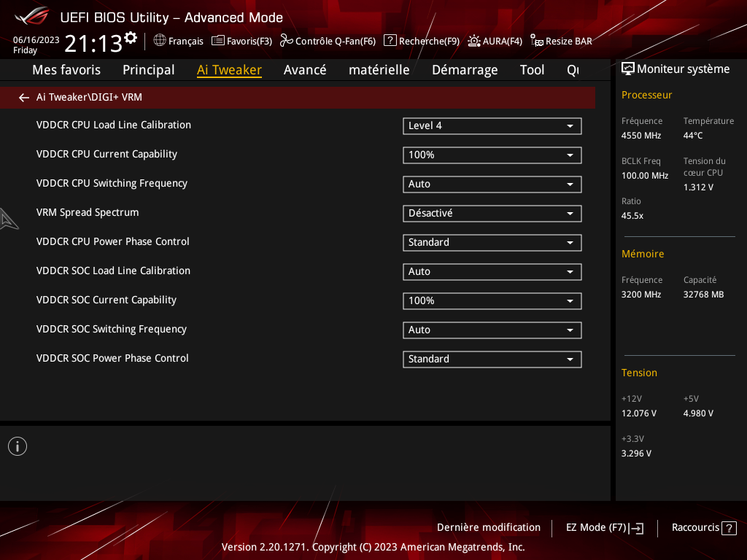Click the 45.5x ratio value
The image size is (747, 560).
click(632, 216)
